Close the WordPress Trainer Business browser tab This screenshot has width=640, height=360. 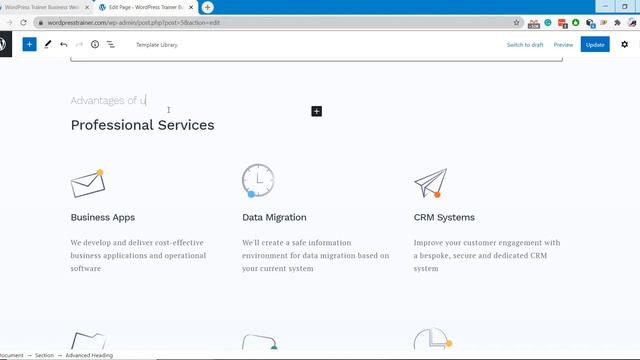(87, 7)
